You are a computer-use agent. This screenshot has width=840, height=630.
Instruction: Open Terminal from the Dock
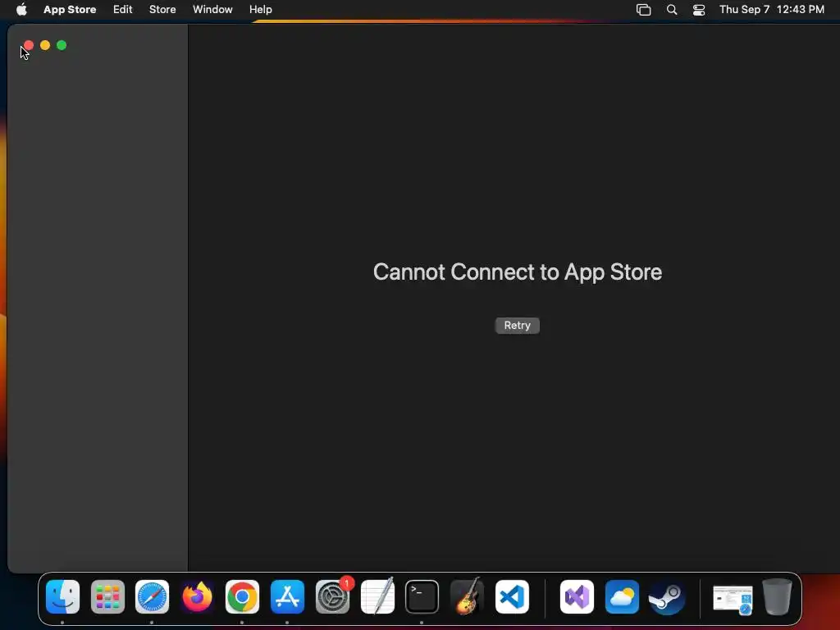point(422,596)
